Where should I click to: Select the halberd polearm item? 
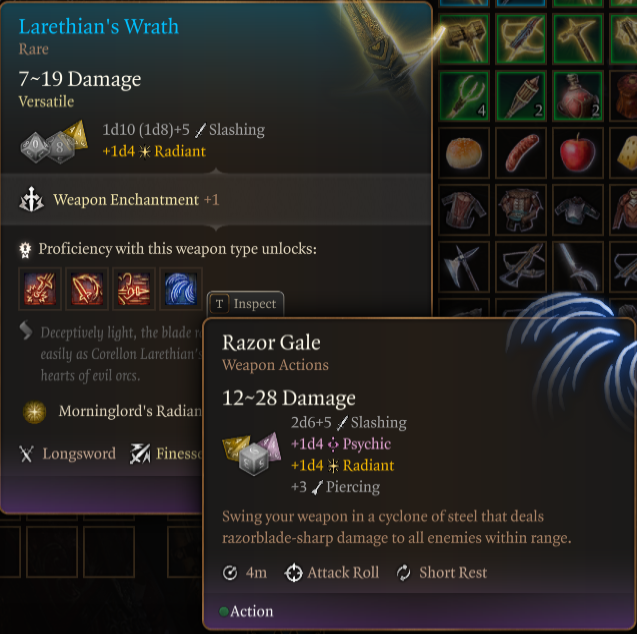(x=578, y=267)
